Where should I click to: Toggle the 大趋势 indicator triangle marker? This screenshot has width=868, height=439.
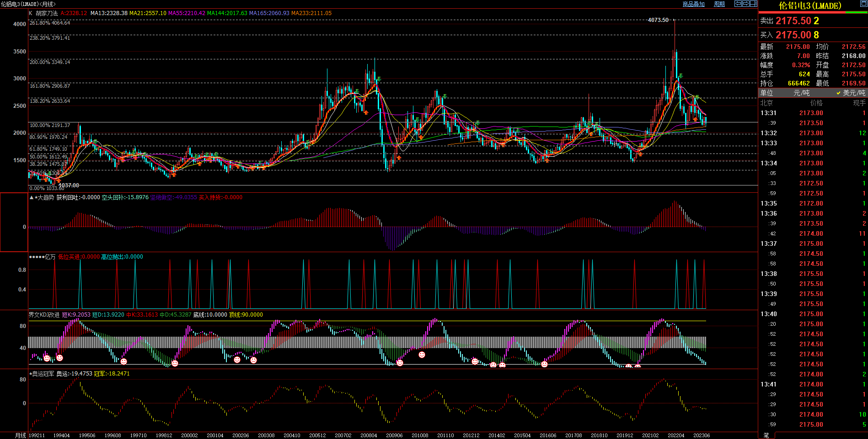tap(32, 197)
